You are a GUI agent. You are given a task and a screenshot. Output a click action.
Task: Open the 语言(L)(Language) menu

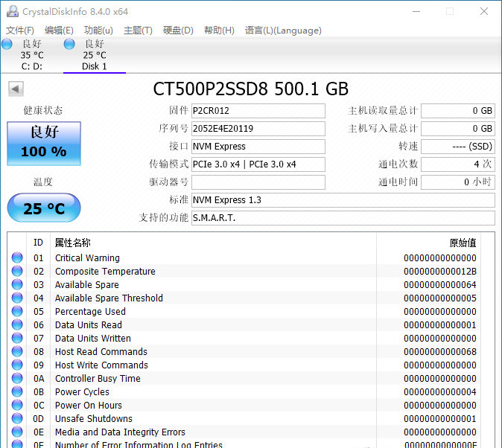[x=283, y=31]
